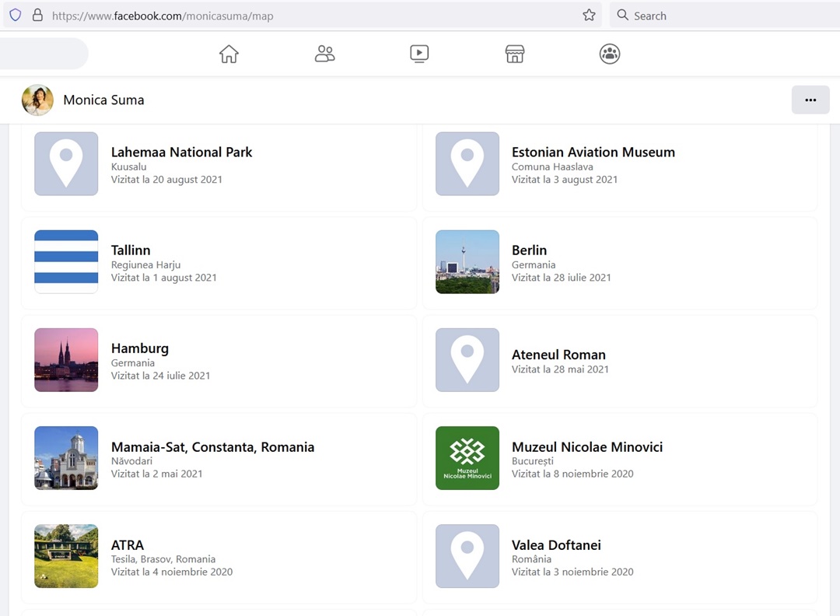Open Estonian Aviation Museum link

pos(593,152)
